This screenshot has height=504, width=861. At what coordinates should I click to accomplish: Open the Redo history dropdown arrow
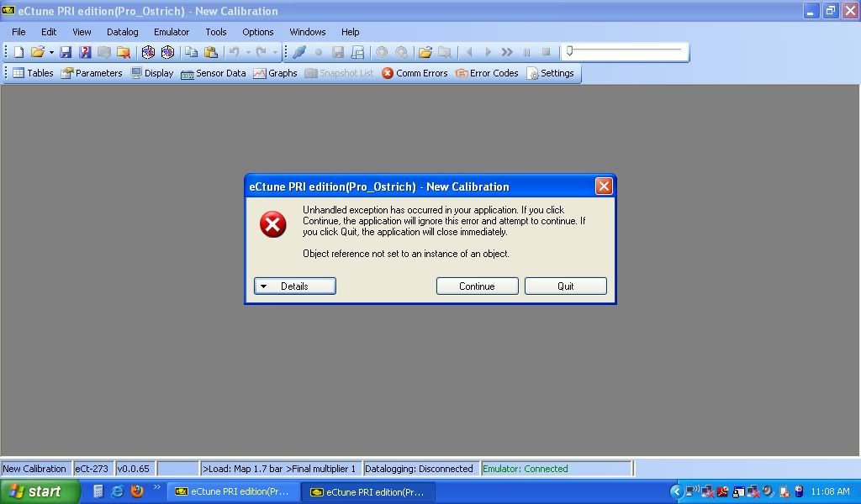click(275, 53)
